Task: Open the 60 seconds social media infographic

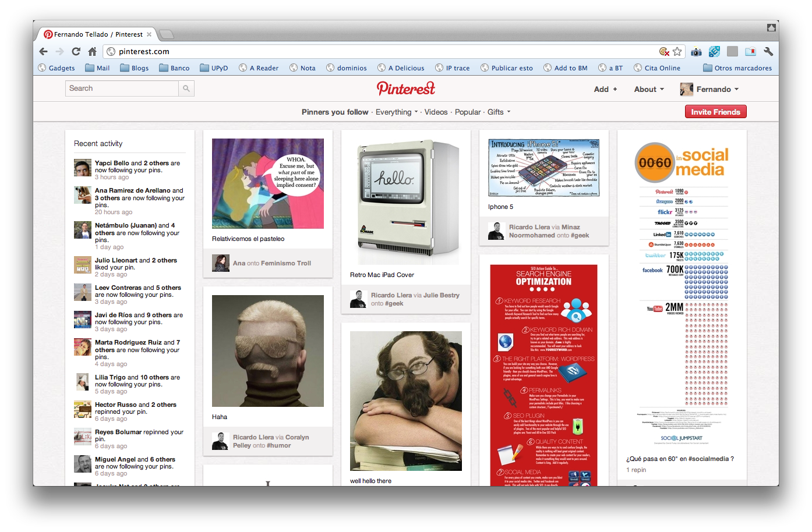Action: click(682, 293)
